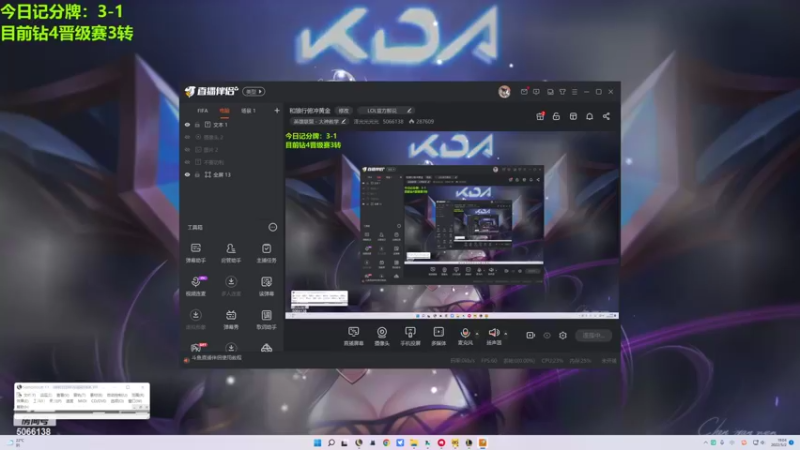The width and height of the screenshot is (800, 450).
Task: Open the notification bell icon
Action: click(x=589, y=116)
